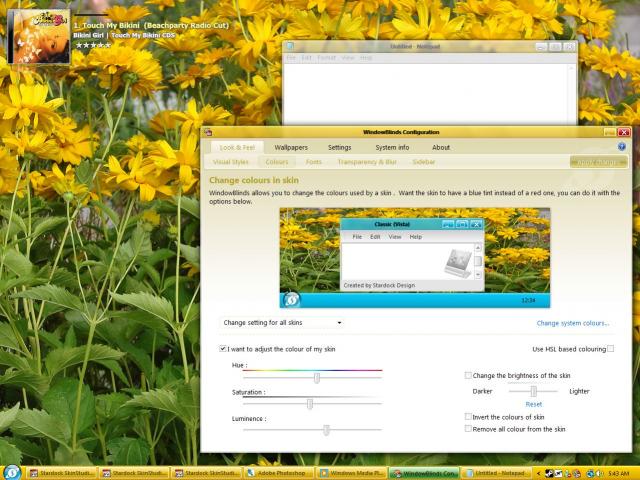
Task: Click the WindowBlinds Configuration title bar icon
Action: [x=208, y=132]
